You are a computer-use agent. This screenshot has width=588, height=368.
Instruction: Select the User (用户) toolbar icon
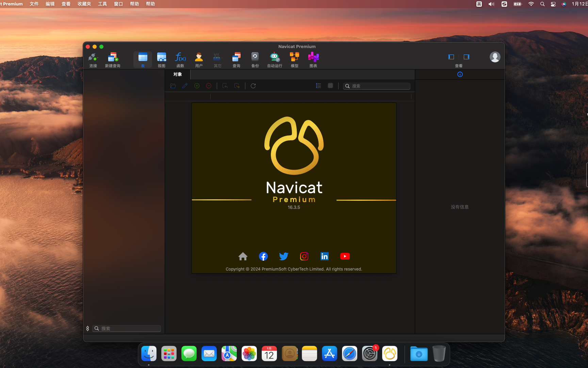click(x=199, y=60)
